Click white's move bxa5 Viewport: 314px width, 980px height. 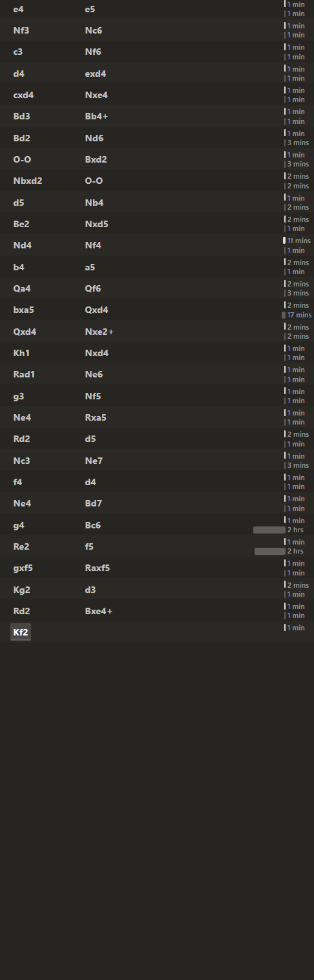coord(24,310)
